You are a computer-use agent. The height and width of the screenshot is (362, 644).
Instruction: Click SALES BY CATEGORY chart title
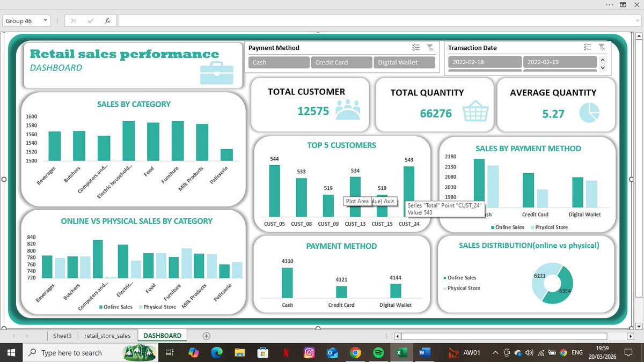134,104
